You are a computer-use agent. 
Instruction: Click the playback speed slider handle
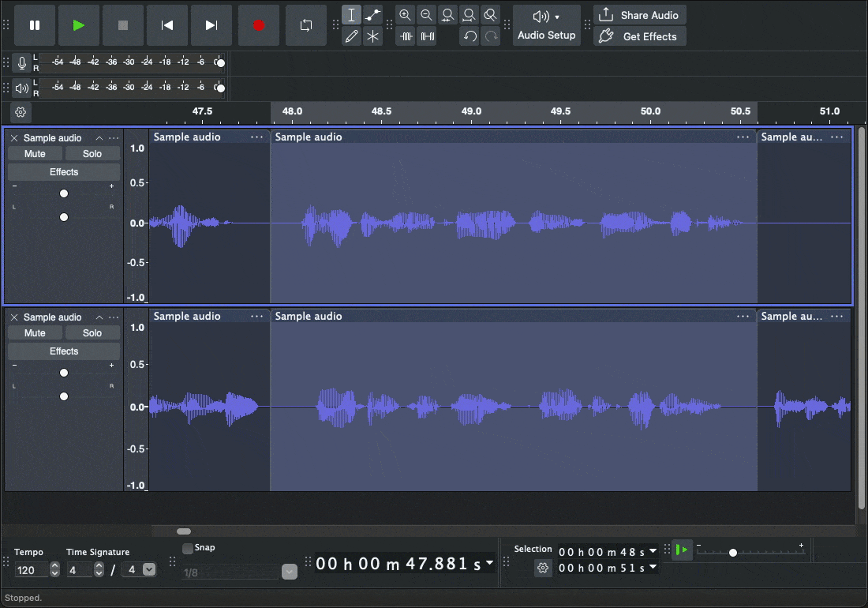click(733, 553)
